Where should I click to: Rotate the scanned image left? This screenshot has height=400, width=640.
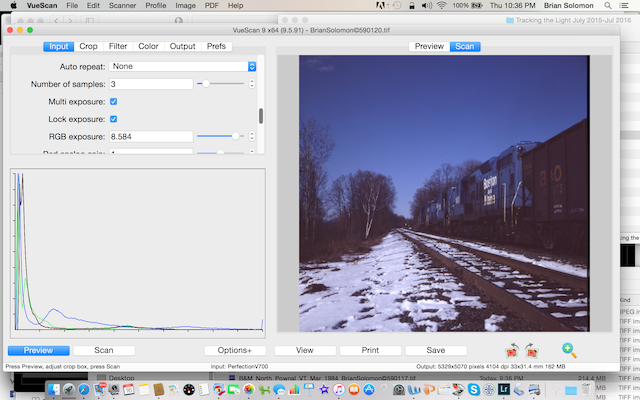point(512,350)
